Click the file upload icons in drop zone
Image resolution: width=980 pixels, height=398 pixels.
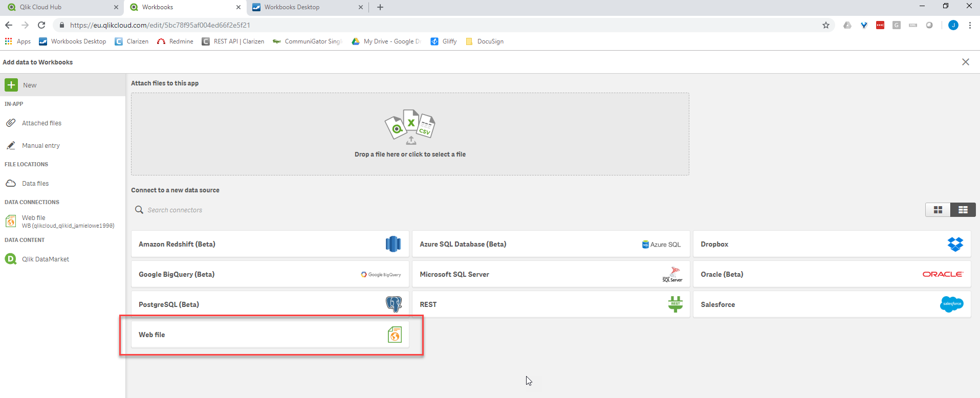pos(410,126)
